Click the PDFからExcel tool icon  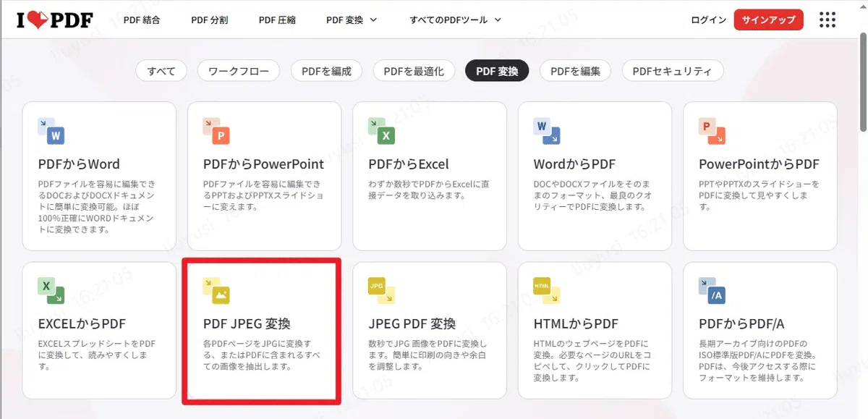tap(381, 130)
